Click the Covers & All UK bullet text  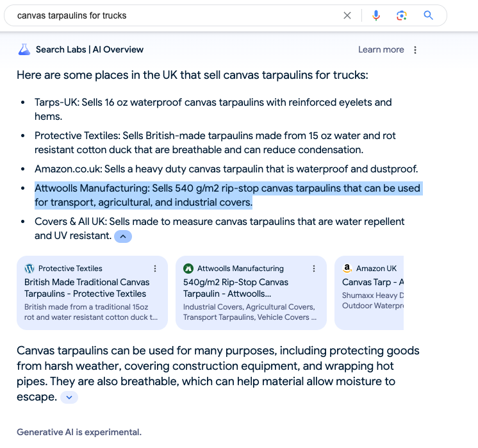click(x=220, y=228)
